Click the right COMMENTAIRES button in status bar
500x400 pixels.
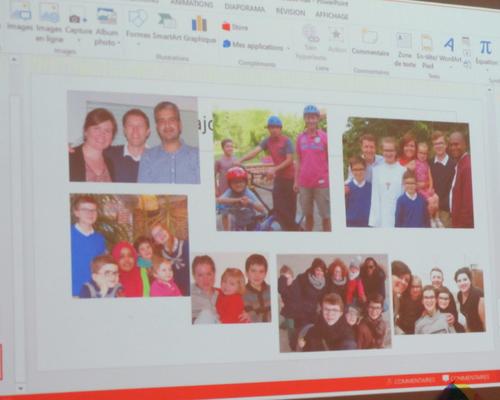465,378
